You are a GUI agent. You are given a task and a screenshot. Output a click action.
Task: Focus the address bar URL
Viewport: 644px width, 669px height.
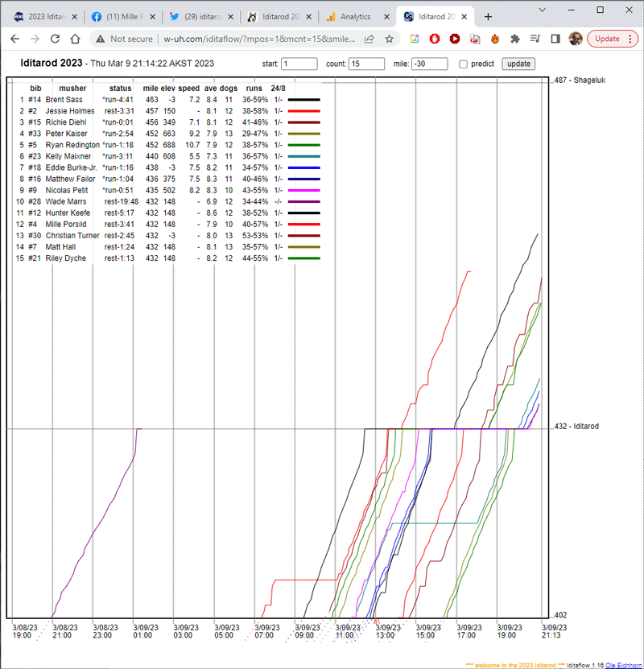pos(259,39)
